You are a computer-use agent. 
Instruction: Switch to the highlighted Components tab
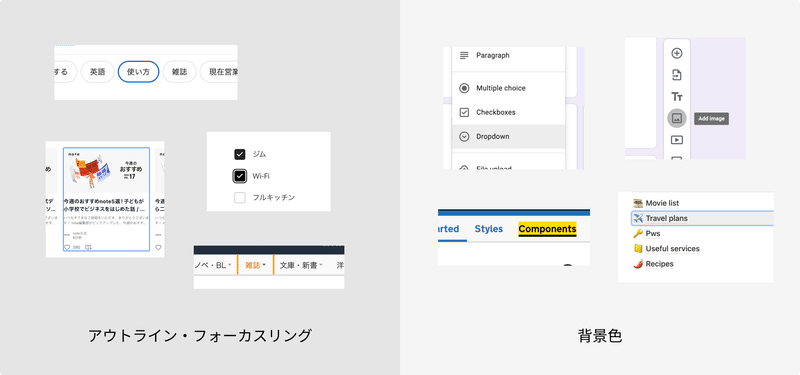pyautogui.click(x=547, y=229)
